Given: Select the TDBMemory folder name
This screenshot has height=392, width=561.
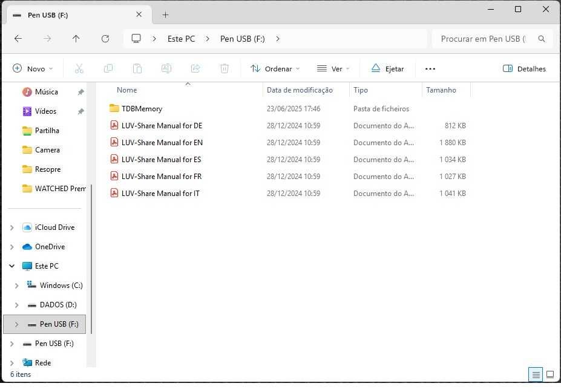Looking at the screenshot, I should pyautogui.click(x=142, y=108).
